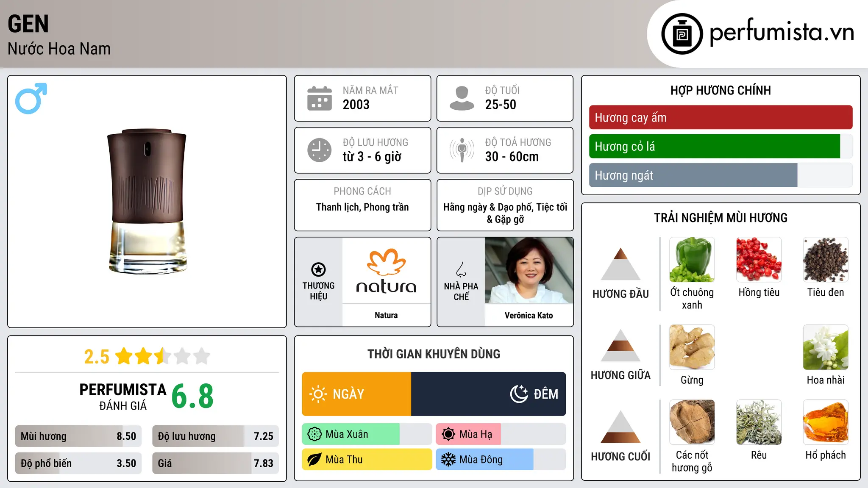The width and height of the screenshot is (868, 488).
Task: Click the age range 25-50
Action: point(501,105)
